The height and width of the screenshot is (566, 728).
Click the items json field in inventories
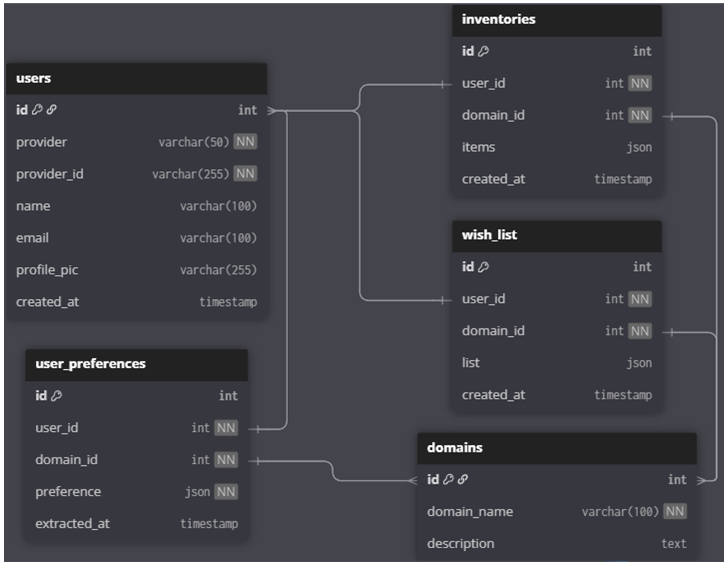click(x=479, y=147)
